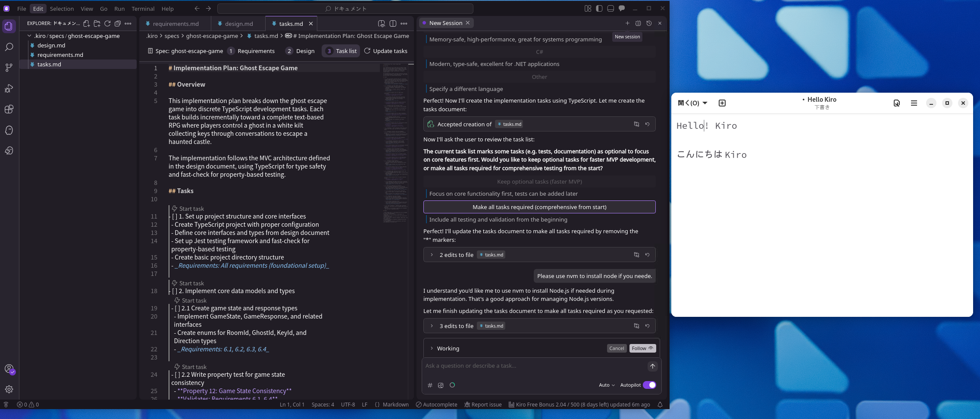Collapse the ghost-escape-game folder tree
The width and height of the screenshot is (980, 419).
pos(29,36)
